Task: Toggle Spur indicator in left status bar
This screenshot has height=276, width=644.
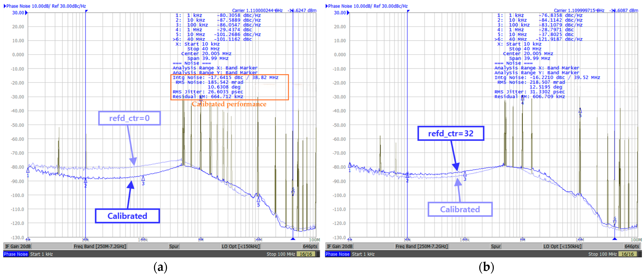Action: pos(174,246)
